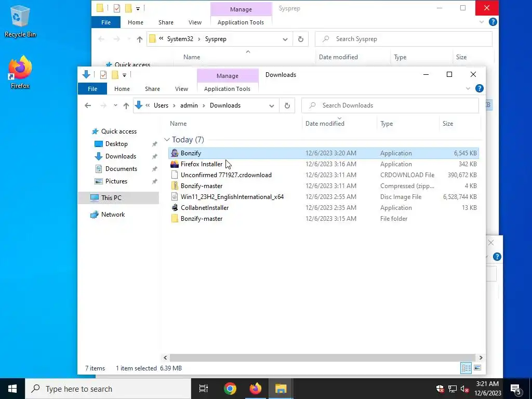
Task: Open the Share tab in Sysprep window
Action: (x=166, y=22)
